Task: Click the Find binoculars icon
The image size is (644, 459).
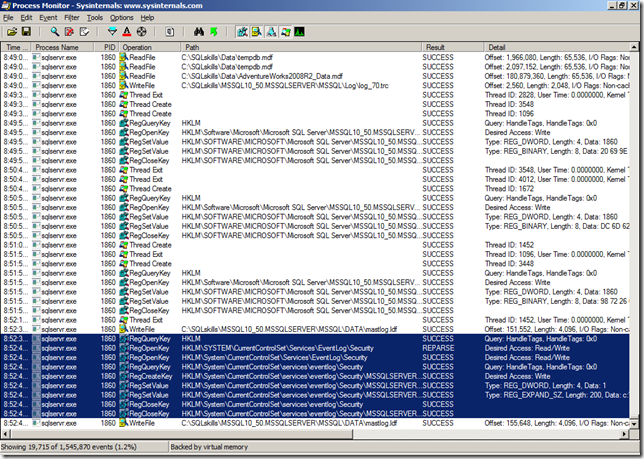Action: click(199, 32)
